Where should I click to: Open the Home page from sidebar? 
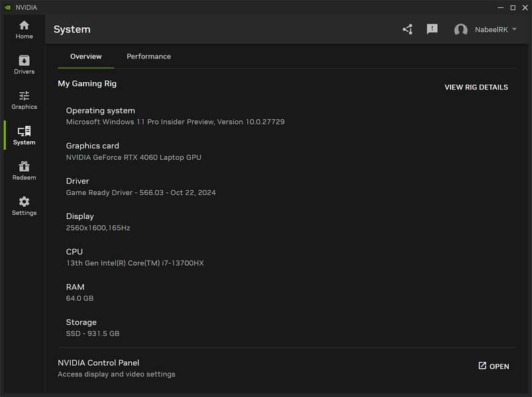click(24, 29)
